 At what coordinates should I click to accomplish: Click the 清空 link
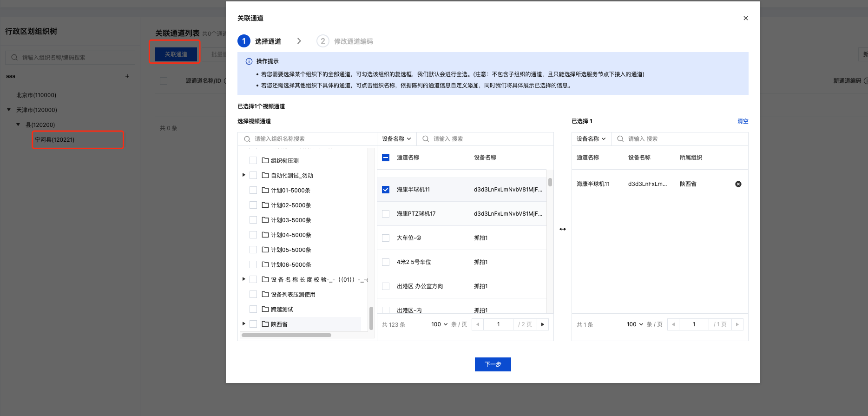tap(743, 121)
